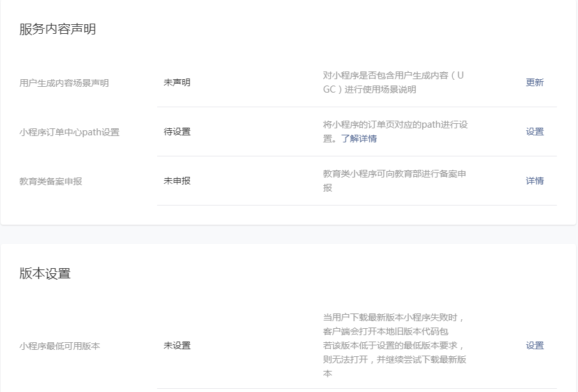The height and width of the screenshot is (392, 578).
Task: Click the 当用户下载最新版本小程序失败时 description
Action: tap(395, 345)
